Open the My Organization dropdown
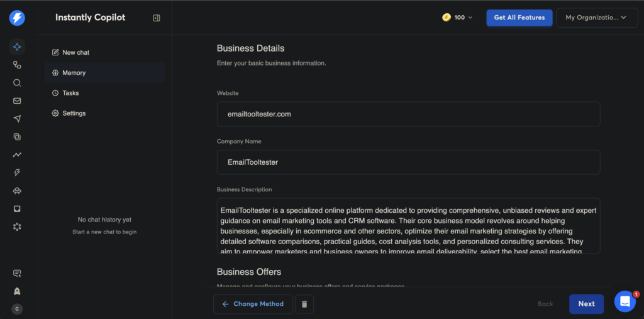 [596, 18]
